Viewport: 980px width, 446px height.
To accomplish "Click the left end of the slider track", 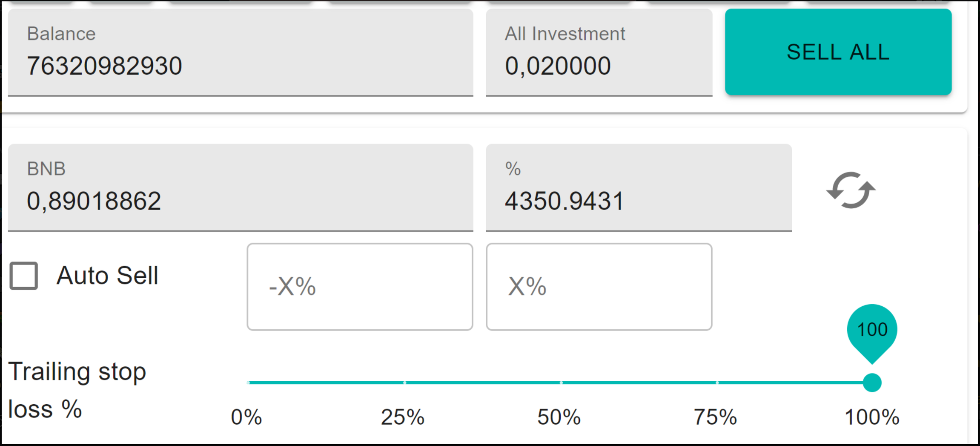I will (x=249, y=383).
